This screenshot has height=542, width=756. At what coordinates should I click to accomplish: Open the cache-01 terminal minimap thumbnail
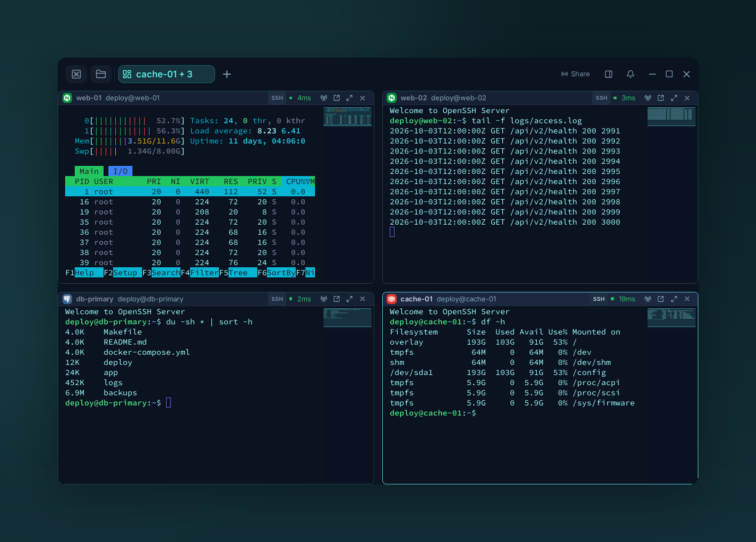pyautogui.click(x=671, y=318)
